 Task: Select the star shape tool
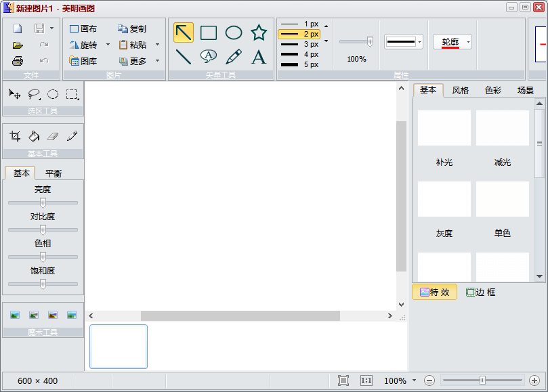[259, 32]
